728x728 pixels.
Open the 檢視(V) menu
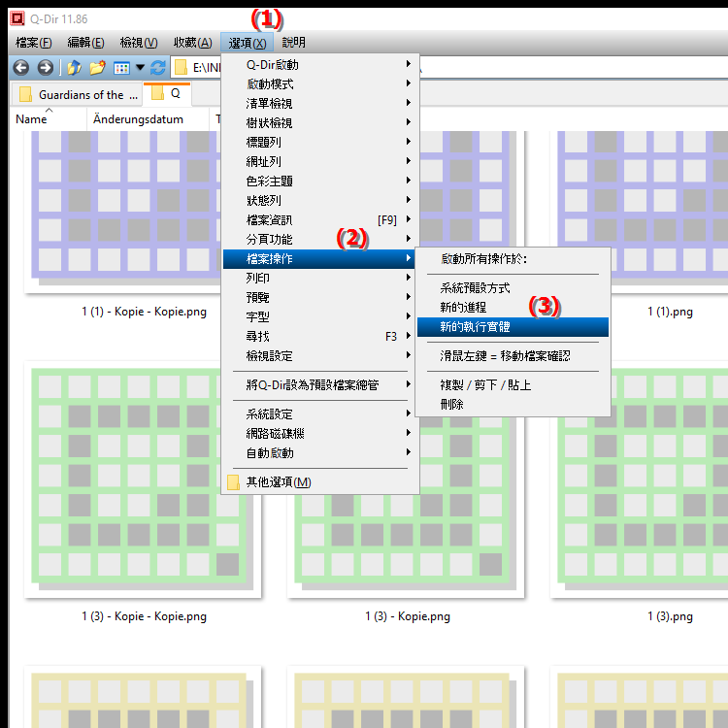pos(139,43)
